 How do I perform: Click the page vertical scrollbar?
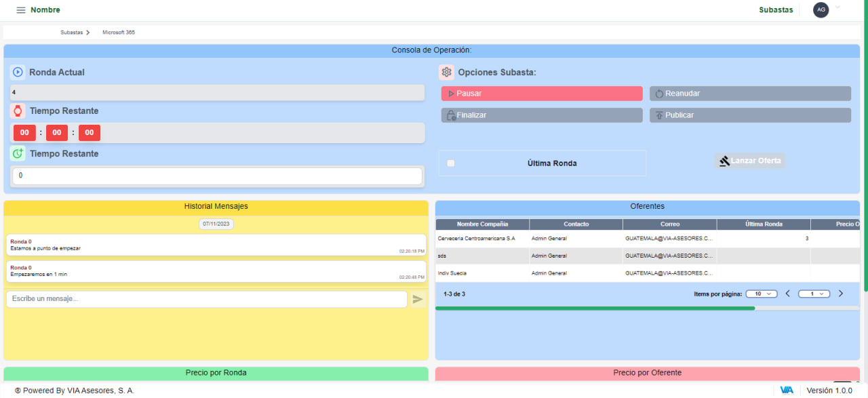point(865,146)
